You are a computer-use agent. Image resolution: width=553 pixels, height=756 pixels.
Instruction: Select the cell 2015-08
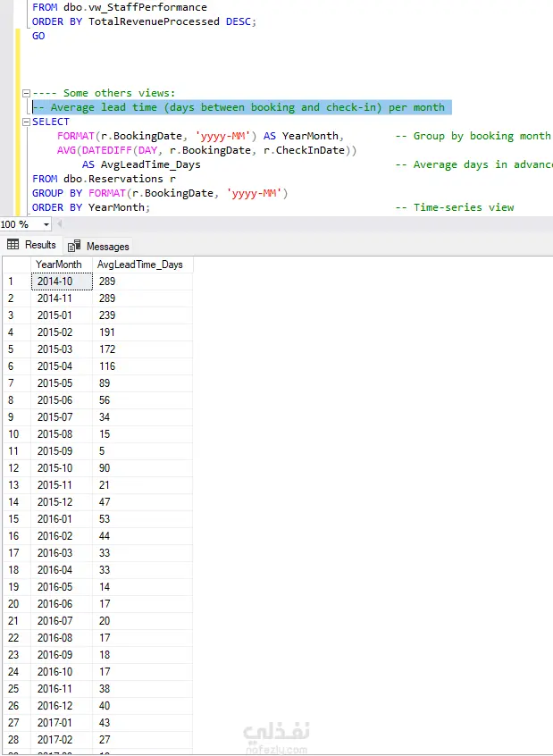coord(62,434)
